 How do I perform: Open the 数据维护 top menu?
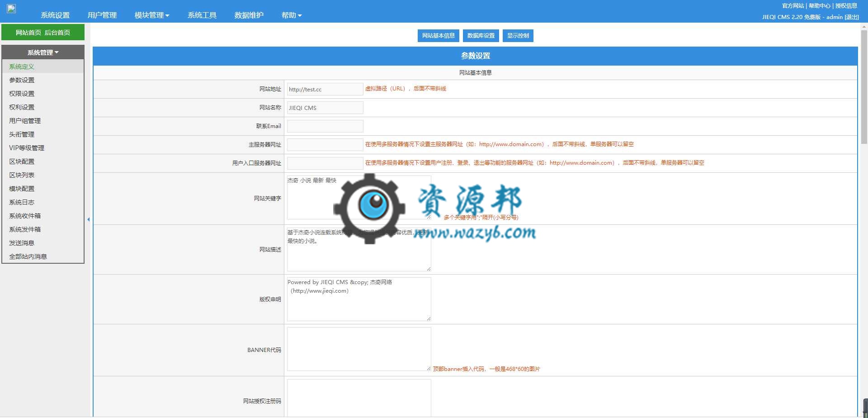point(249,15)
